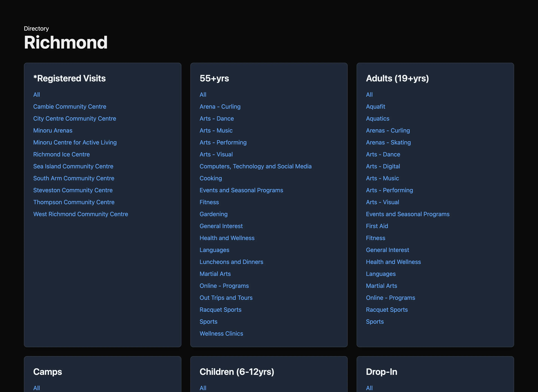Select City Centre Community Centre
The image size is (538, 392).
[x=75, y=118]
